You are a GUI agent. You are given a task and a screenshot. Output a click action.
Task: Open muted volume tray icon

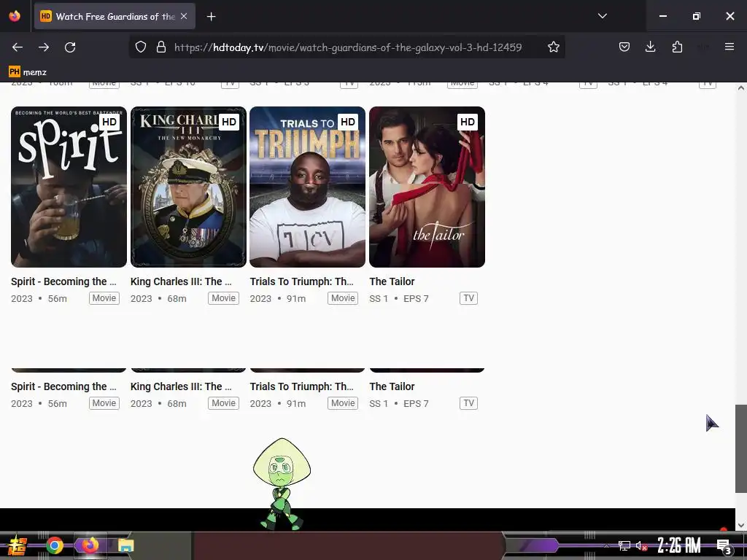pos(641,545)
